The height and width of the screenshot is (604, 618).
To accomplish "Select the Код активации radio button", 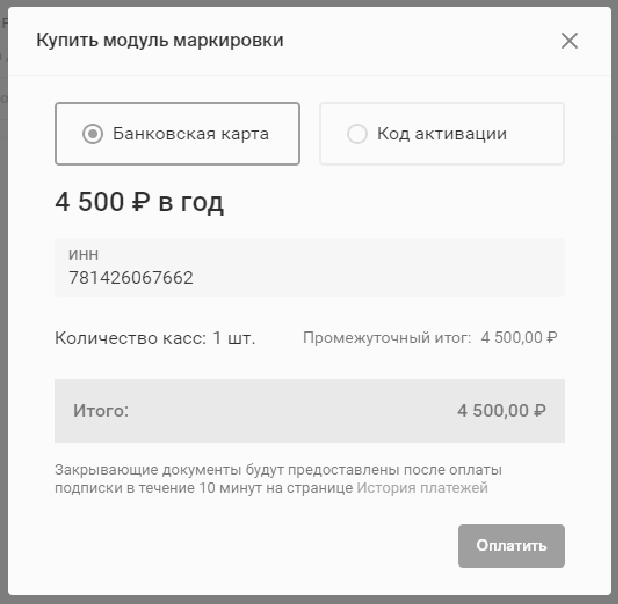I will coord(357,134).
